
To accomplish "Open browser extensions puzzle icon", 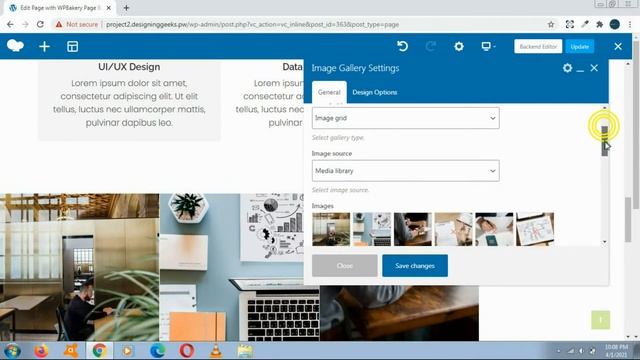I will pos(599,24).
